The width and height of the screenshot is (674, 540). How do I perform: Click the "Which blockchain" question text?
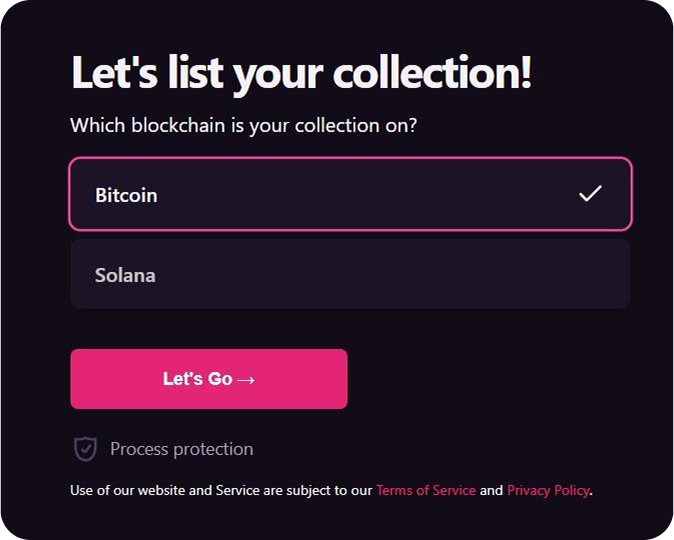tap(243, 126)
